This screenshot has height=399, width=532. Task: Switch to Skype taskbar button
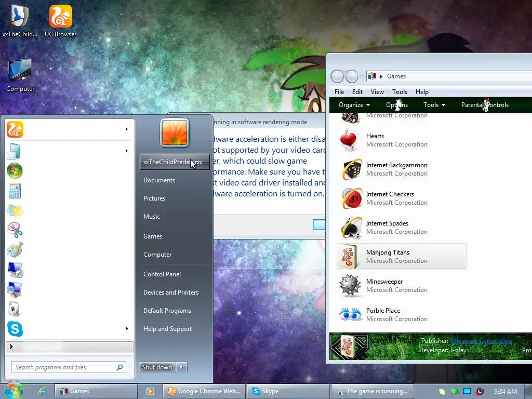coord(288,391)
